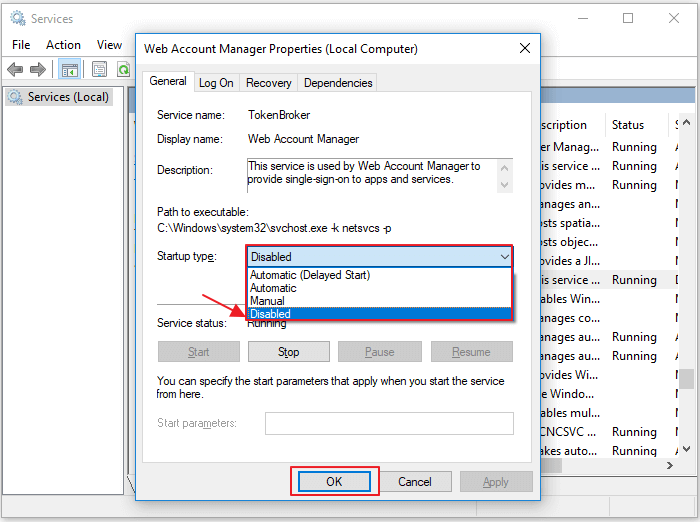Screen dimensions: 700x522
Task: Open the Action menu
Action: coord(63,45)
